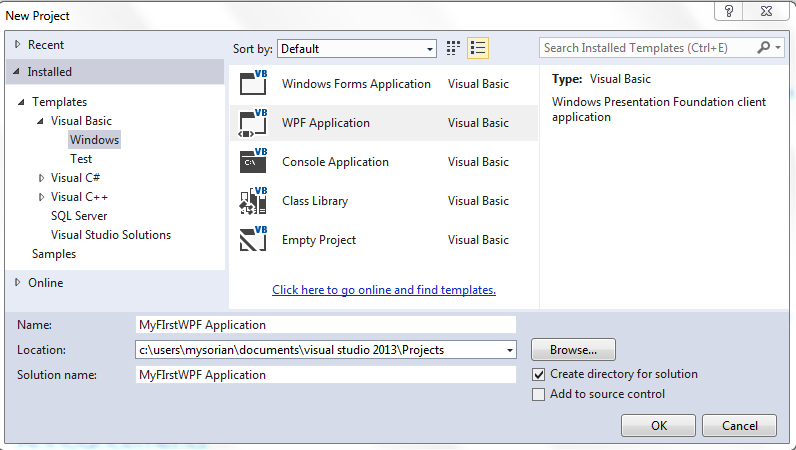This screenshot has height=450, width=796.
Task: Switch to small icons view
Action: click(x=453, y=48)
